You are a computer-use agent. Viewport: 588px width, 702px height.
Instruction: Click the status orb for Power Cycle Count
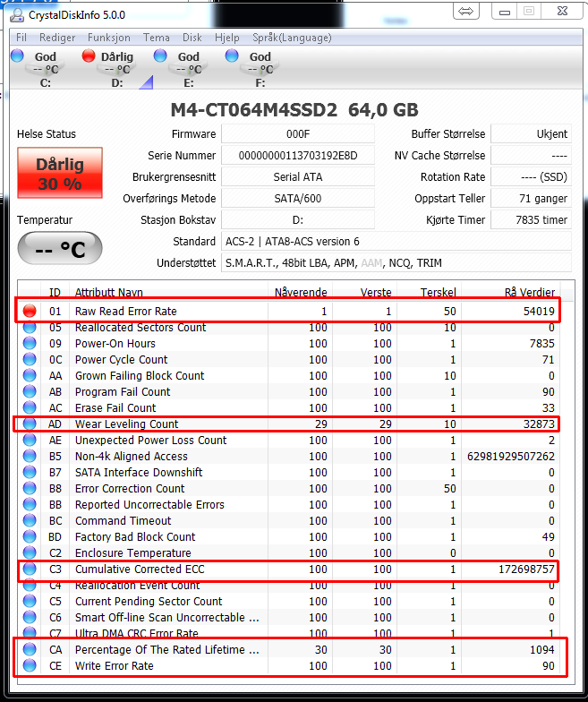tap(30, 359)
